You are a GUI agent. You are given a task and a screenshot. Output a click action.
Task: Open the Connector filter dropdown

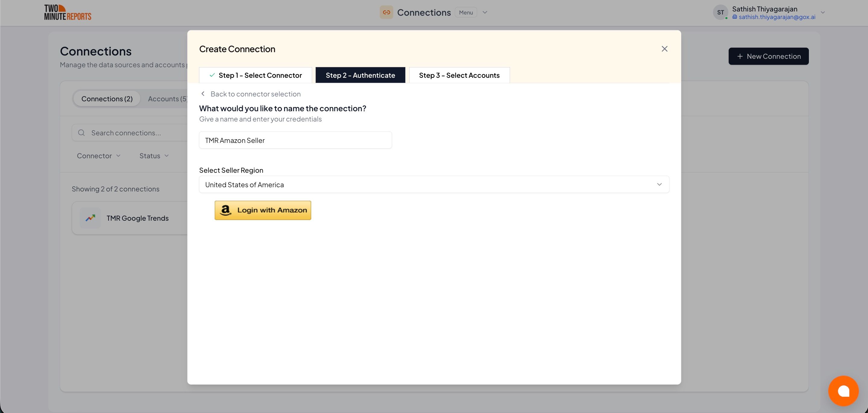[x=98, y=156]
